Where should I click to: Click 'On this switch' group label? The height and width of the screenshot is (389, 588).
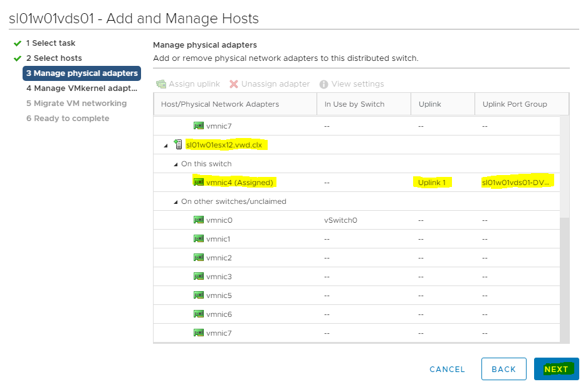pos(206,164)
